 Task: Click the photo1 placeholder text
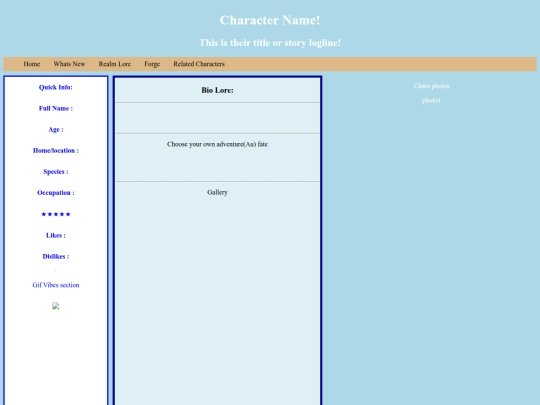432,101
